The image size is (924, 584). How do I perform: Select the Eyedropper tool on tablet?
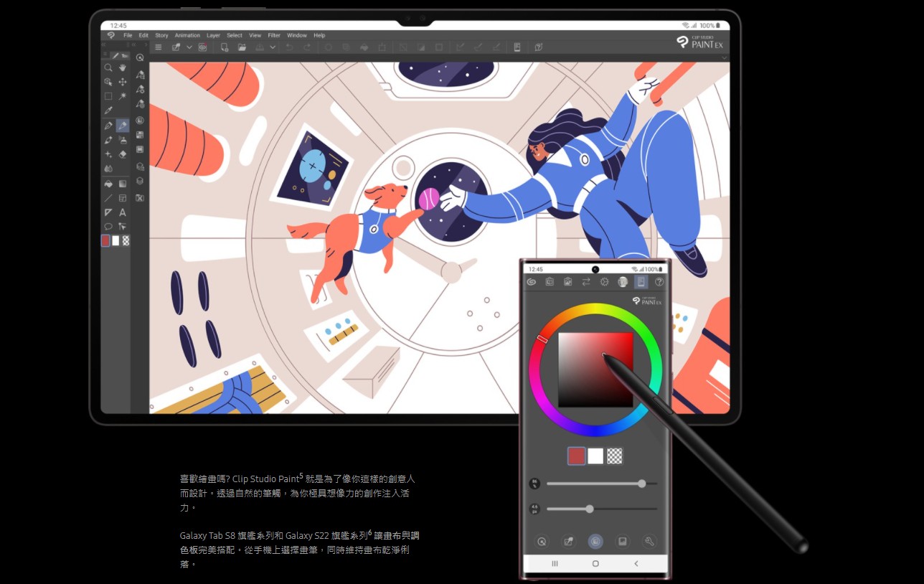108,110
